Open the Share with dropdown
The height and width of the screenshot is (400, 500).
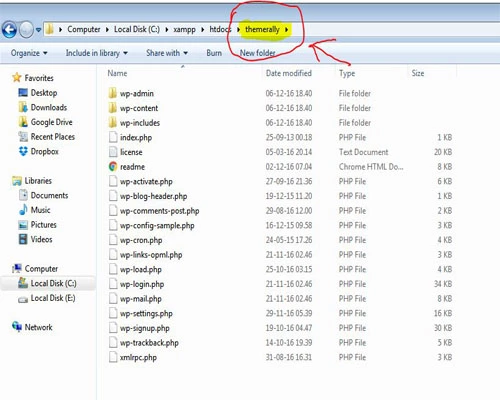tap(167, 53)
